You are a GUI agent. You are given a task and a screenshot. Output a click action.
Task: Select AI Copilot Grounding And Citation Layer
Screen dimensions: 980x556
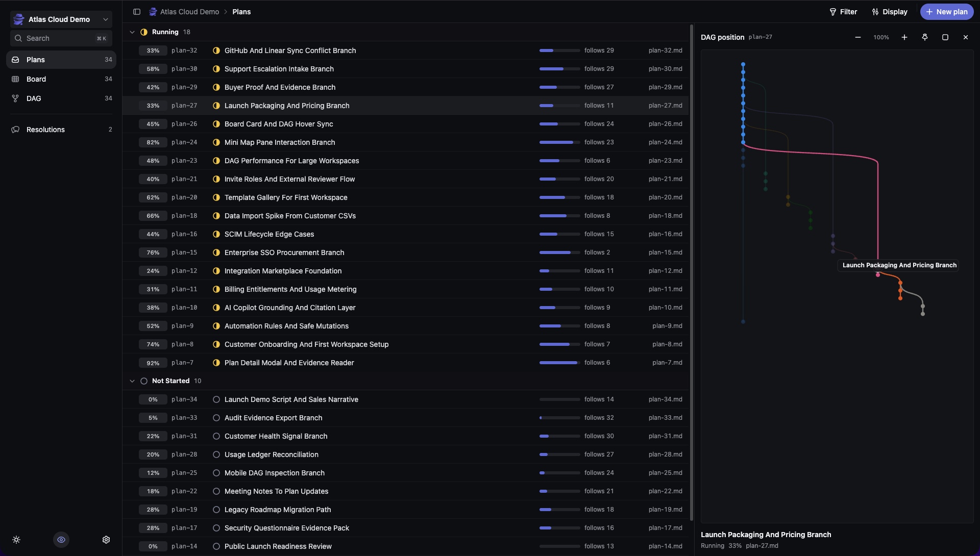[x=290, y=308]
